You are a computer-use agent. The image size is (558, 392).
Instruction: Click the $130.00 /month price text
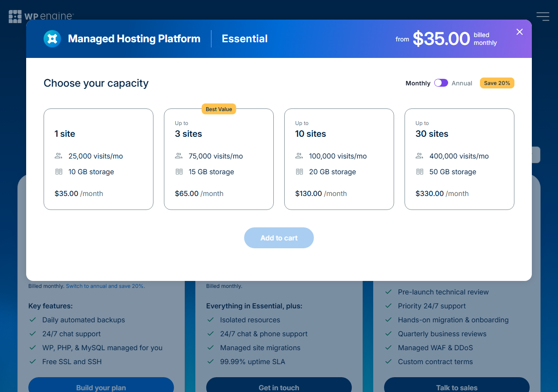pos(321,193)
